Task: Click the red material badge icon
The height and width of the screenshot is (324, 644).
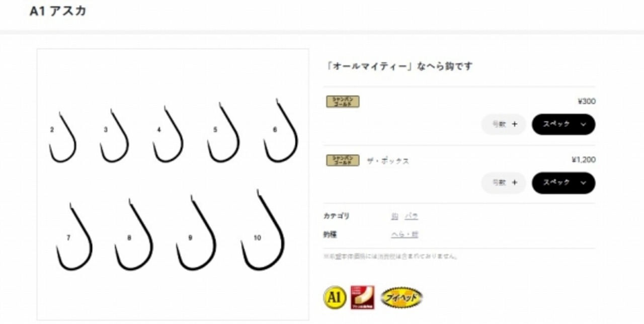Action: pyautogui.click(x=362, y=297)
